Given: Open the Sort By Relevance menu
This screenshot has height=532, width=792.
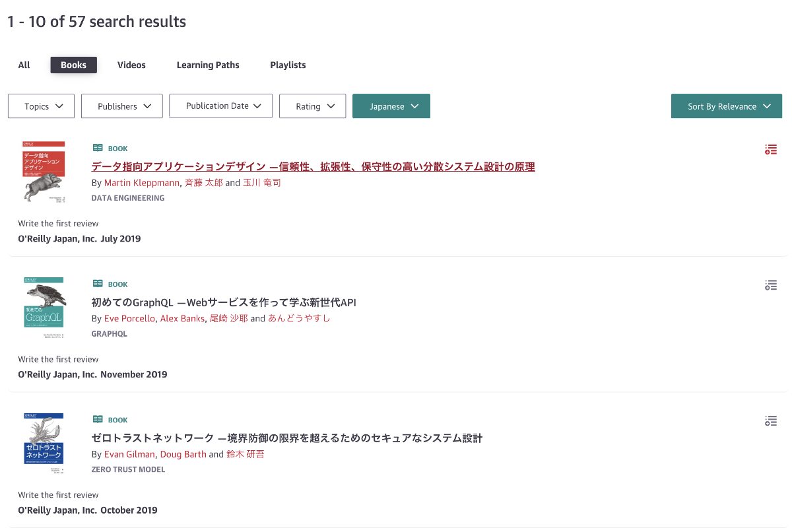Looking at the screenshot, I should [x=727, y=106].
